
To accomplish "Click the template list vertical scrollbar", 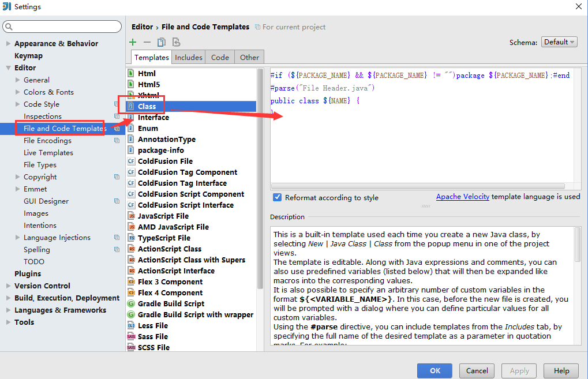I will 260,179.
